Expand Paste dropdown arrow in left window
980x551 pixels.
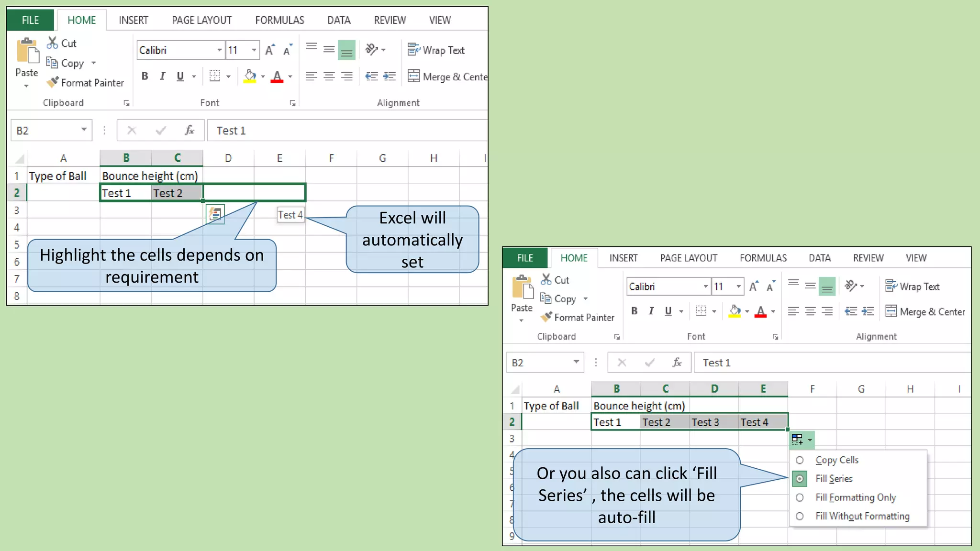[26, 86]
